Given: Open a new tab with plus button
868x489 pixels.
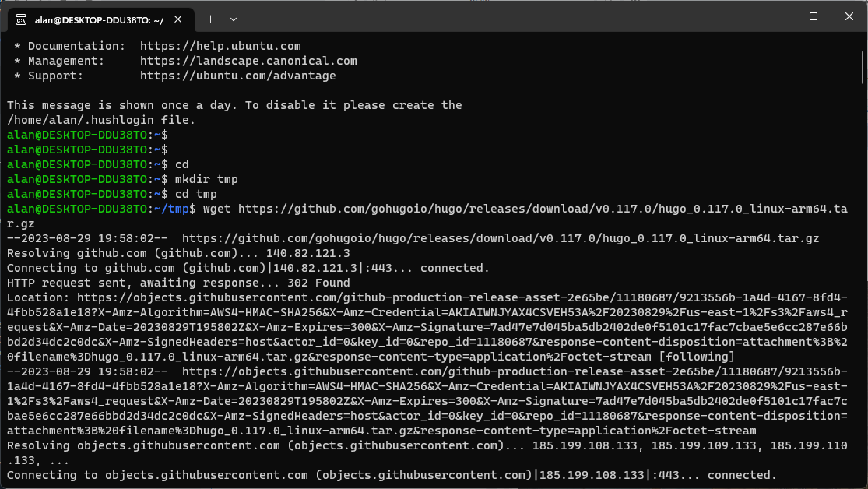Looking at the screenshot, I should click(x=210, y=19).
